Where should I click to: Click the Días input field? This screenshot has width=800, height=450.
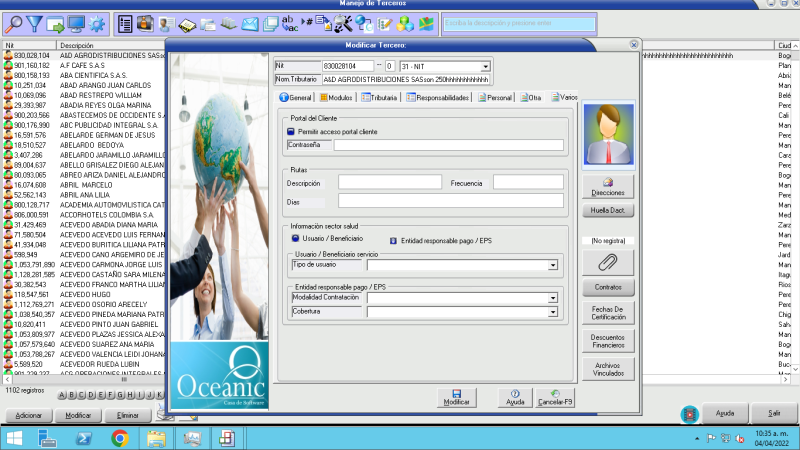[x=451, y=201]
